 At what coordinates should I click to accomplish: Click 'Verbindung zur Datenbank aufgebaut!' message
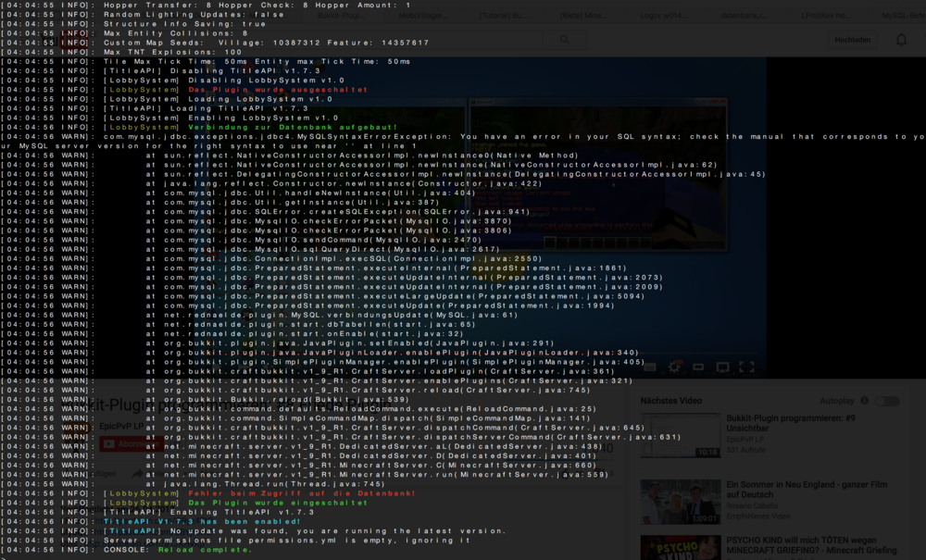(293, 128)
